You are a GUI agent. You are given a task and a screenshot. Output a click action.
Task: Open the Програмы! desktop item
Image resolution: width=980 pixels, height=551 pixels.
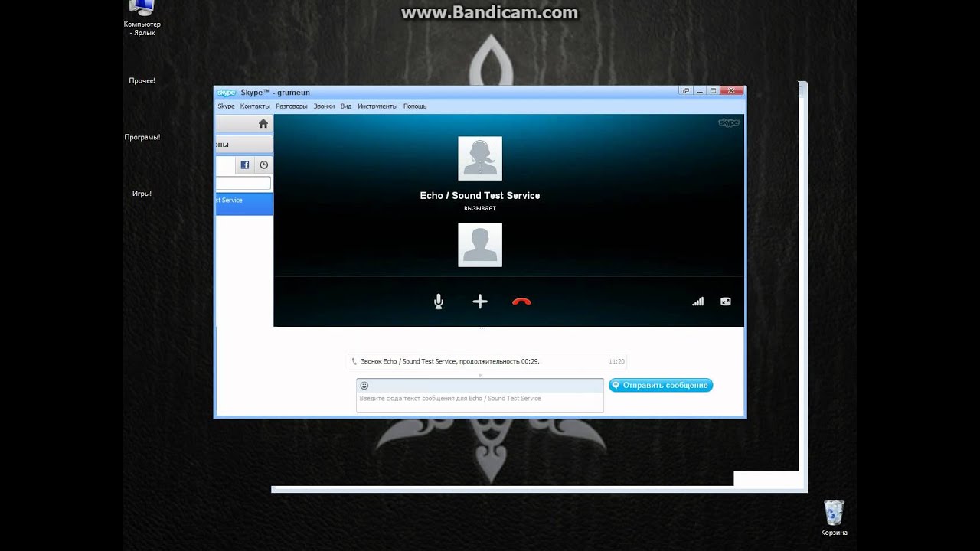142,137
